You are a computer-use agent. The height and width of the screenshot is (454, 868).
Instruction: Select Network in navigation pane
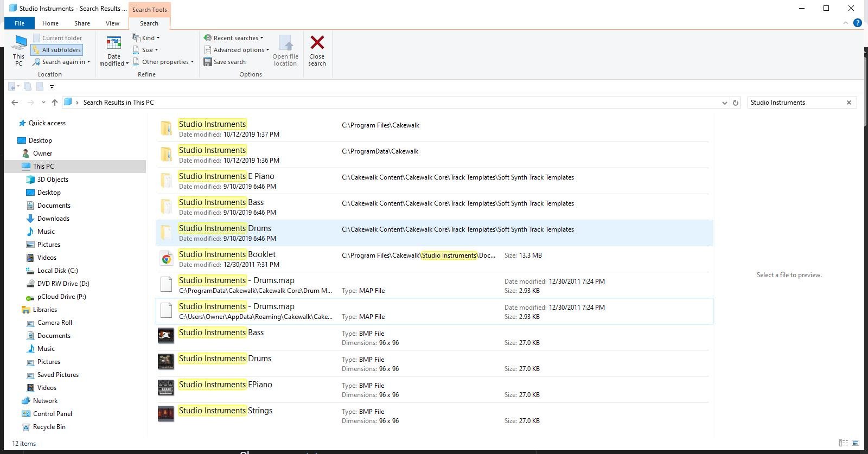tap(40, 401)
